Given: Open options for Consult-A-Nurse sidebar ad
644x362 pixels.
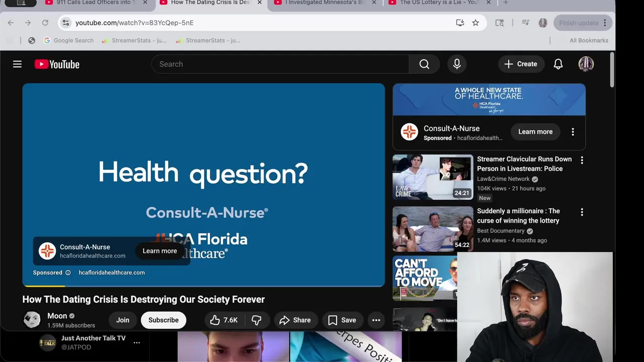Looking at the screenshot, I should pyautogui.click(x=573, y=132).
